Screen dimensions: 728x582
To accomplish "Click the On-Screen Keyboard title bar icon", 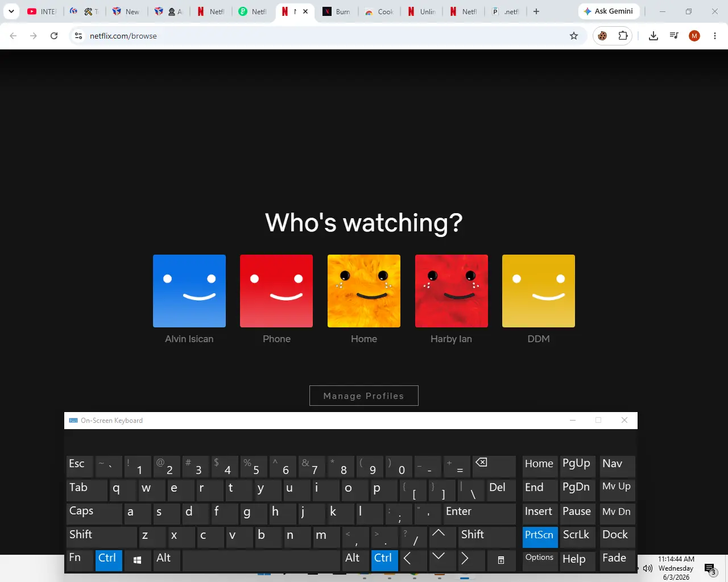I will 73,421.
